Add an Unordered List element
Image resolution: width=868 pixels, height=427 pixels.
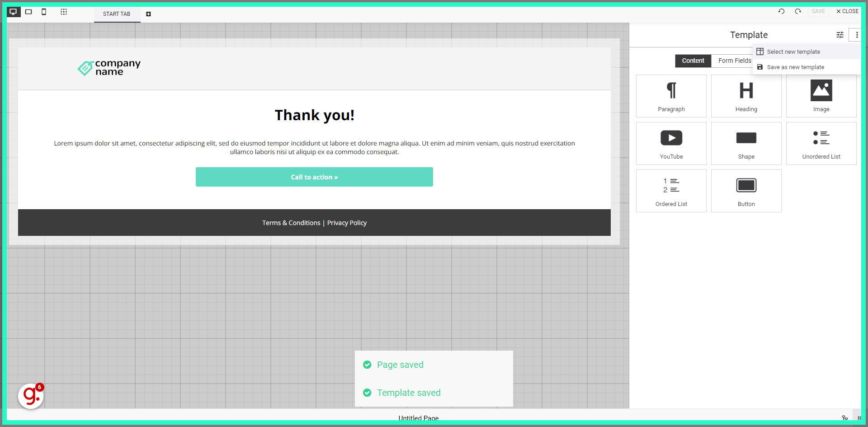tap(821, 144)
